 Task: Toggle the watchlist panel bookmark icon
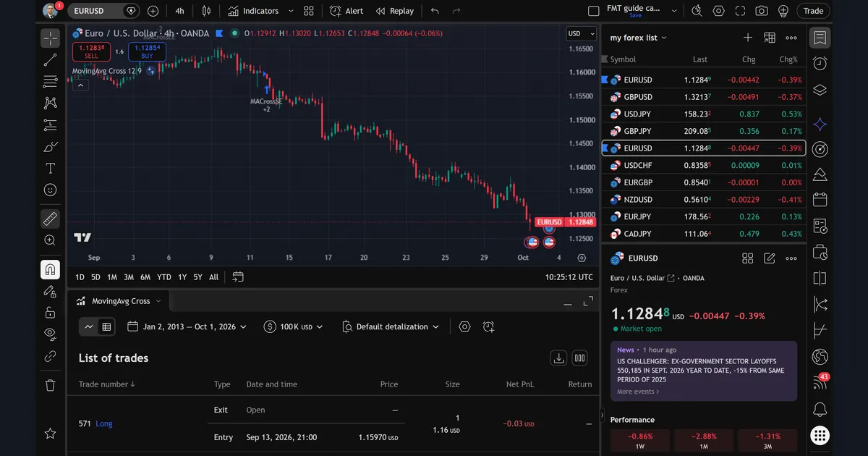820,38
